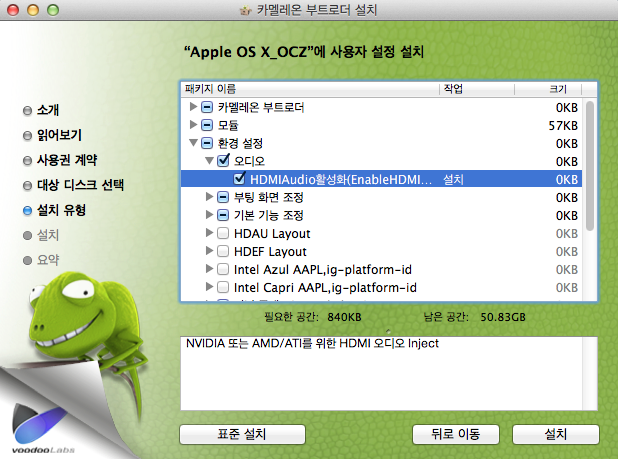Click the description text box

click(389, 373)
